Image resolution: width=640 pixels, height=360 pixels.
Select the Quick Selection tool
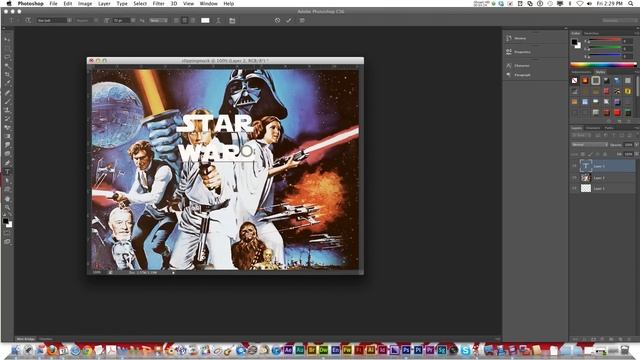tap(7, 66)
